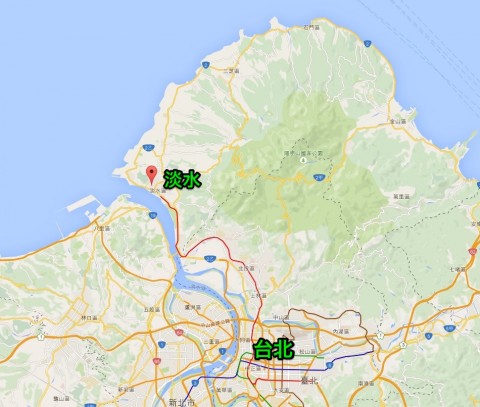Select the 金山區 district label
480x407 pixels.
[x=398, y=122]
